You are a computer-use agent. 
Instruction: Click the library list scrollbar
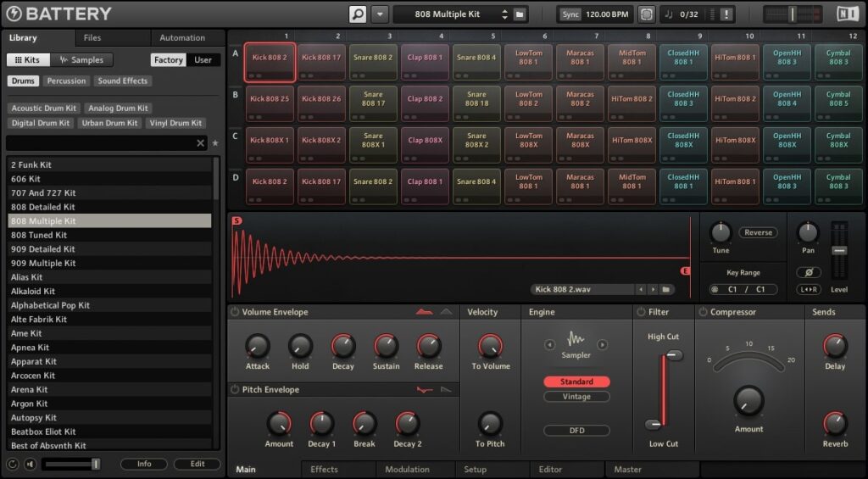click(216, 178)
